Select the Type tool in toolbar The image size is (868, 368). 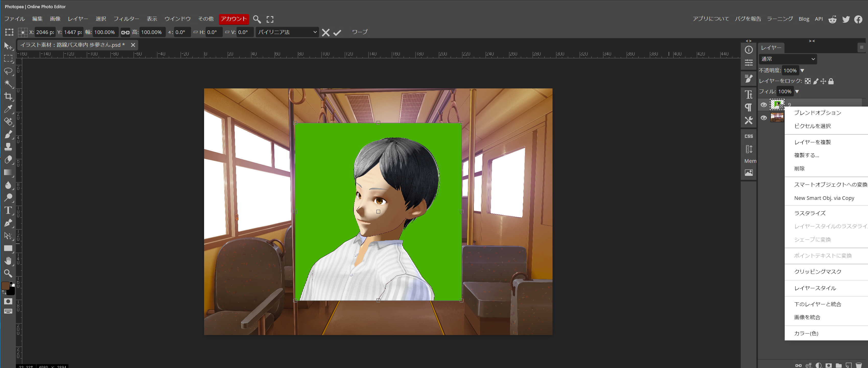click(8, 210)
